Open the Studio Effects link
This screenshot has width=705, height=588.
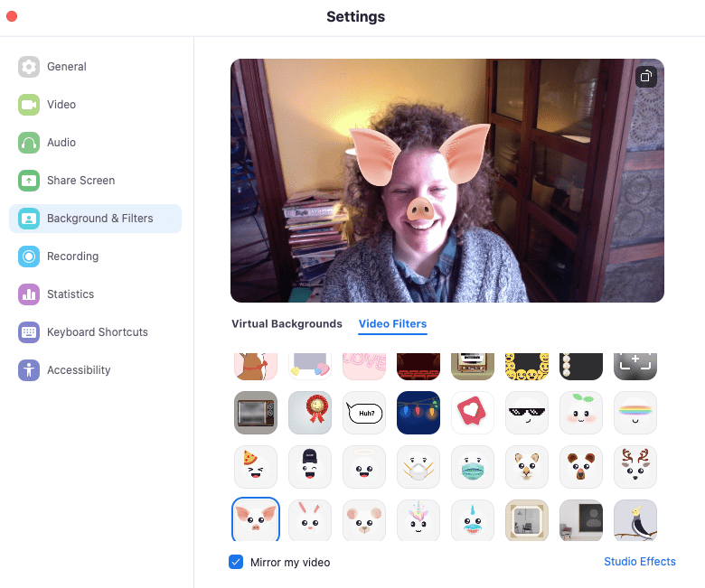[x=639, y=562]
